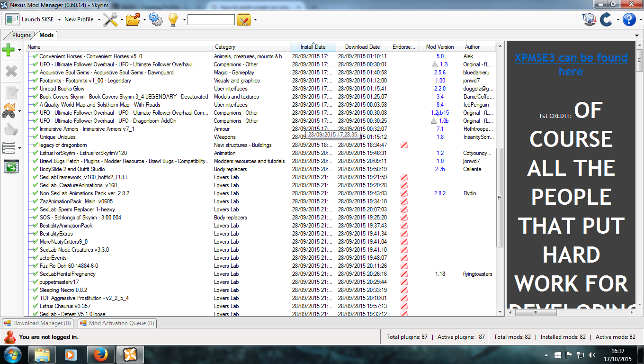Open Windows Explorer from the taskbar
644x364 pixels.
[x=42, y=355]
